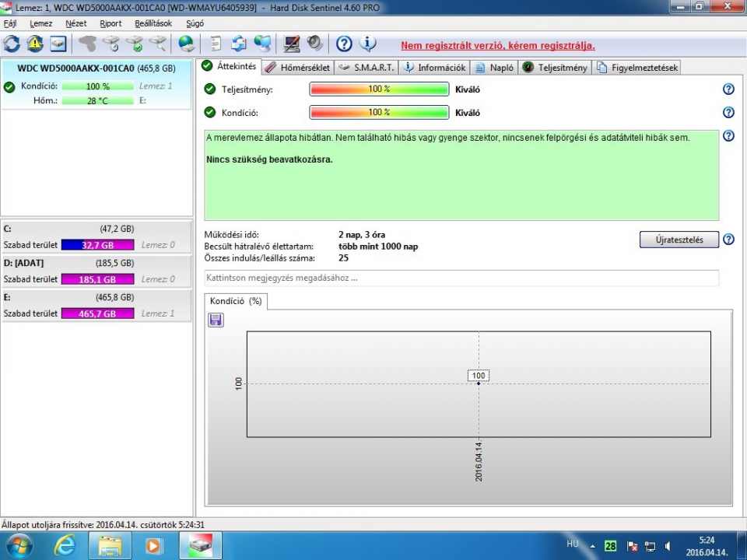Click 'Állapot utoljára frissítve' status bar text
The width and height of the screenshot is (747, 560).
(x=103, y=525)
